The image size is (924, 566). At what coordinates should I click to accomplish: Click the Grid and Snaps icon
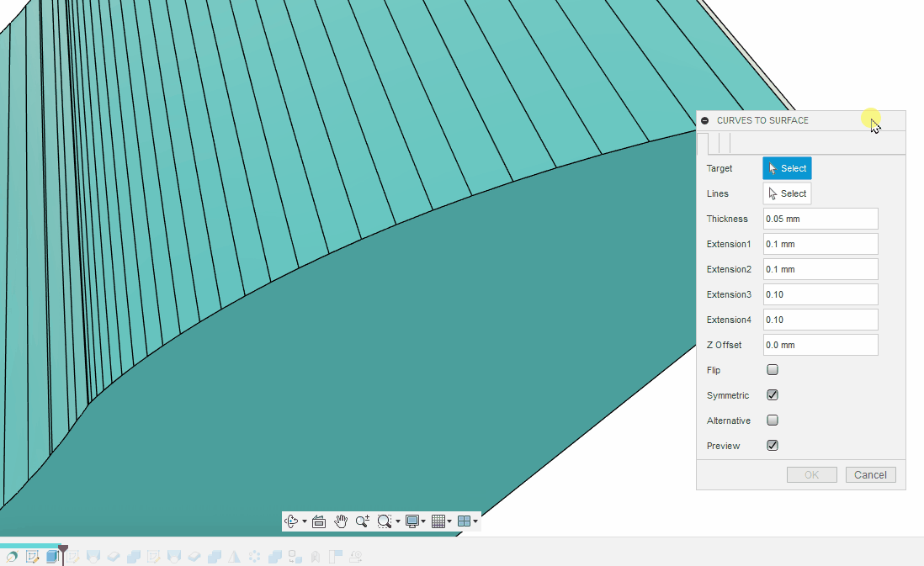tap(438, 521)
